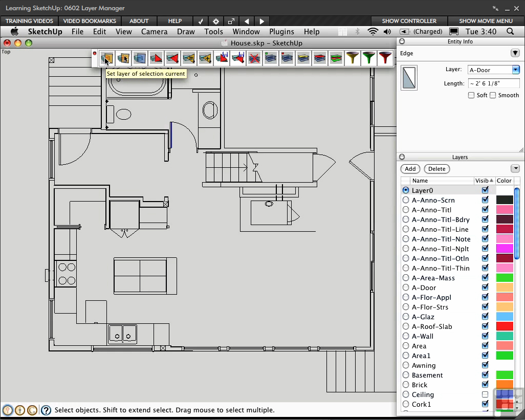Open the File menu
This screenshot has width=525, height=420.
point(77,31)
